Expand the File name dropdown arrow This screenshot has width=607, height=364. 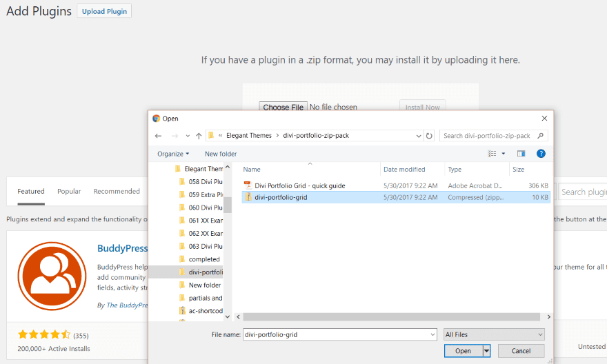click(x=432, y=334)
